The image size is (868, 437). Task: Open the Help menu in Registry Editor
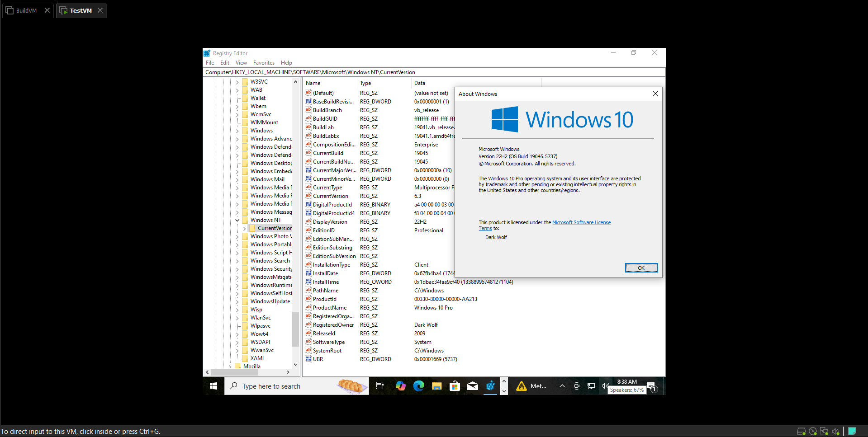click(286, 63)
